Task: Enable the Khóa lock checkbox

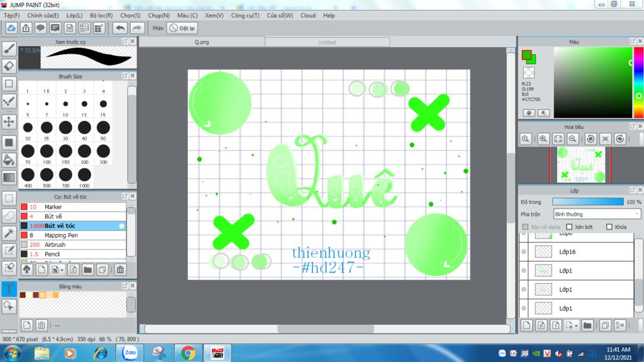Action: [609, 227]
